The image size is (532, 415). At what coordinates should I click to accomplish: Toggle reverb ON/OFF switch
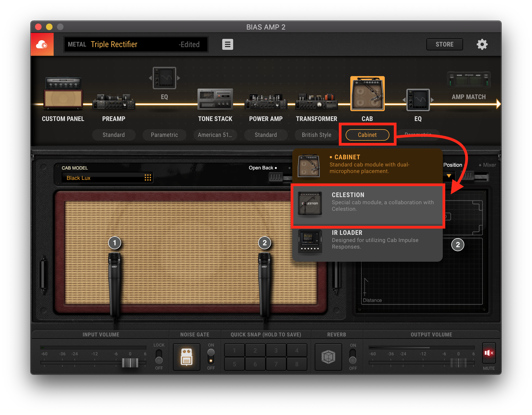click(353, 357)
